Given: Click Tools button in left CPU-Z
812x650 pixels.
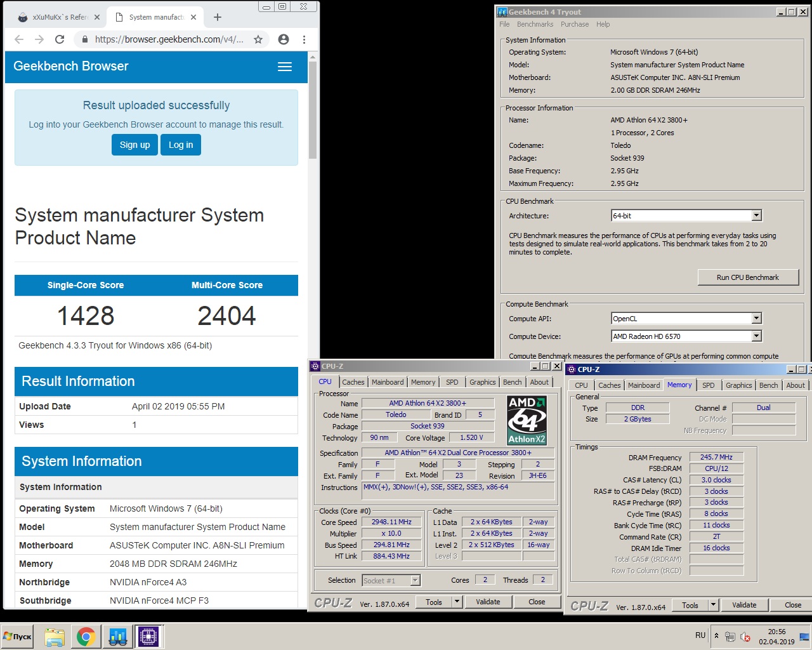Looking at the screenshot, I should coord(434,602).
